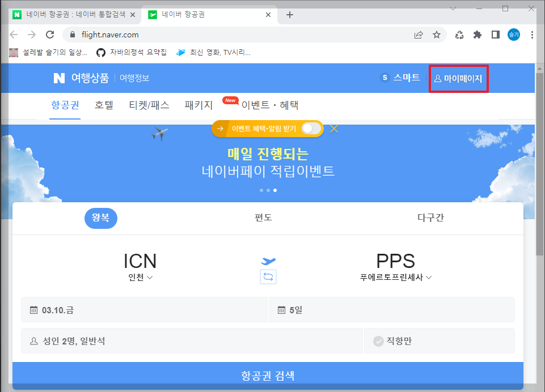Open the 항공권 menu tab

pos(65,105)
